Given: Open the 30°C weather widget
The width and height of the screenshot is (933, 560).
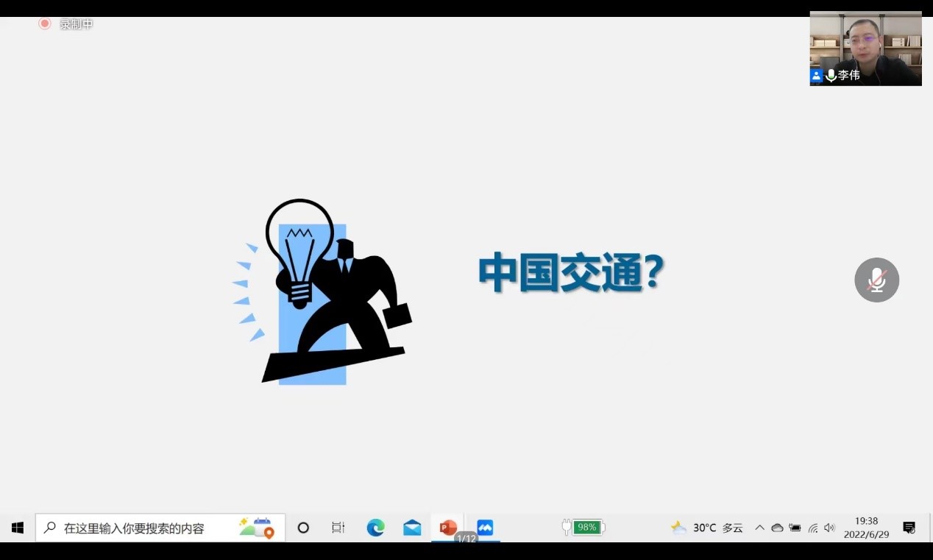Looking at the screenshot, I should (706, 528).
